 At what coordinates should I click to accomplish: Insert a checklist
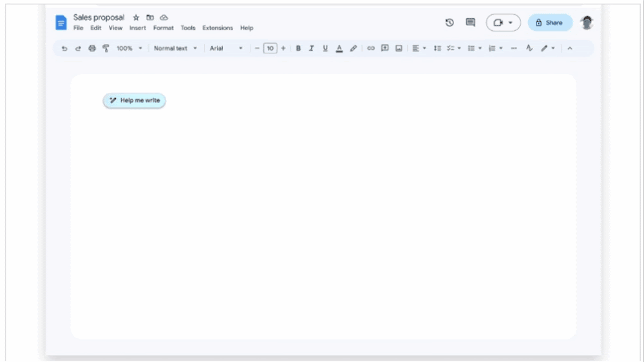tap(451, 48)
